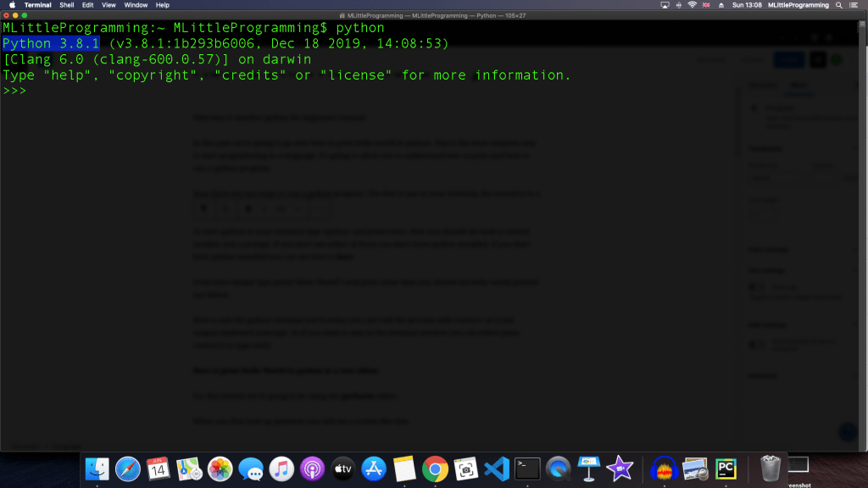Screen dimensions: 868x488
Task: Launch PyCharm from the dock
Action: [726, 468]
